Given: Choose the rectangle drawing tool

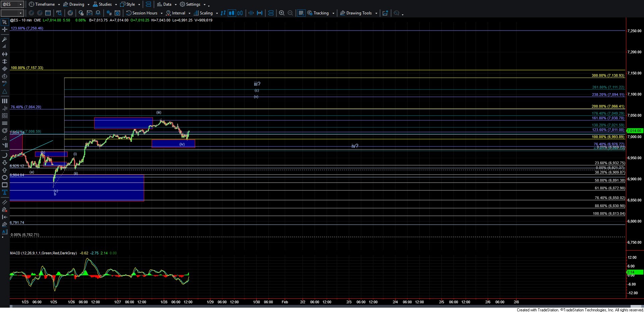Looking at the screenshot, I should pos(5,185).
